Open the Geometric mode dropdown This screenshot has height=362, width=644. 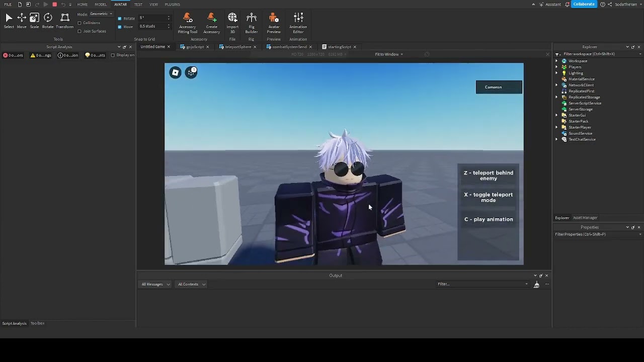point(101,14)
